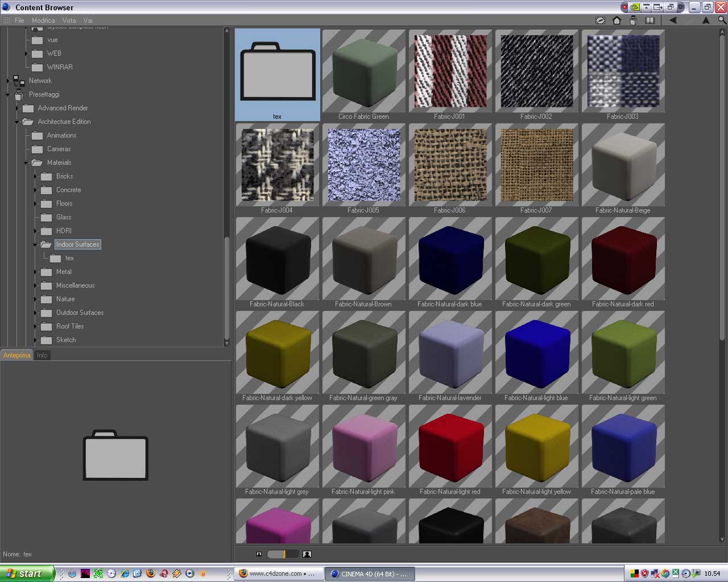Viewport: 728px width, 582px height.
Task: Open the Vai menu
Action: 88,20
